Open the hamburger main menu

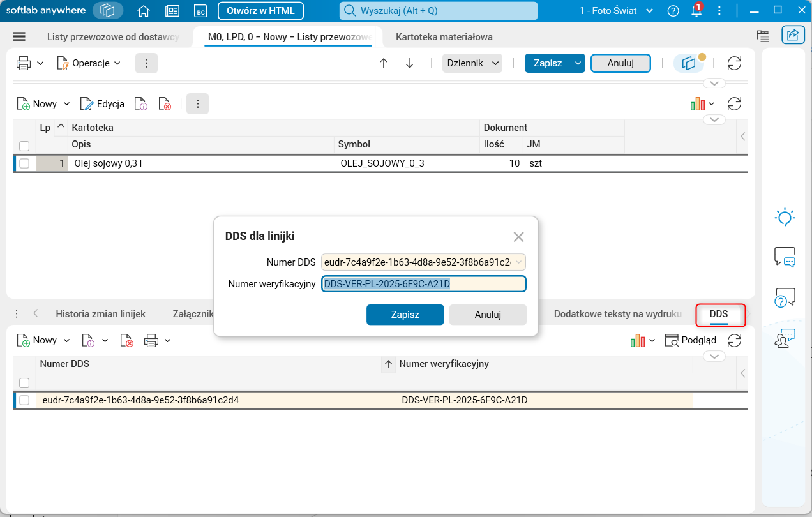coord(19,37)
